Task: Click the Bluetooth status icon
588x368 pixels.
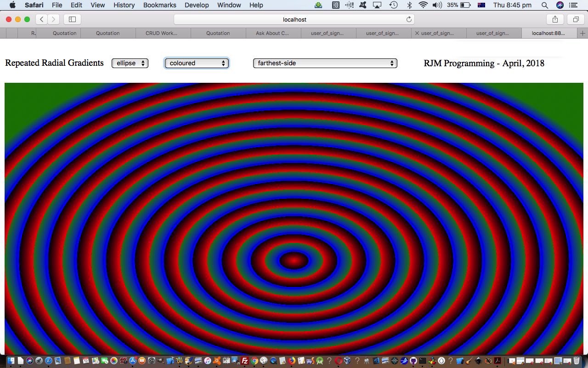Action: coord(409,5)
